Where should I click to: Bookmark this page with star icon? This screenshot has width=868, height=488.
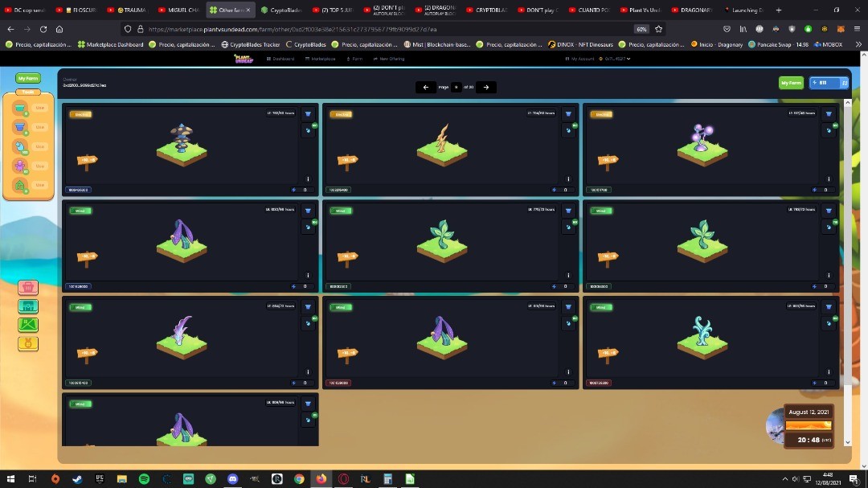tap(659, 30)
